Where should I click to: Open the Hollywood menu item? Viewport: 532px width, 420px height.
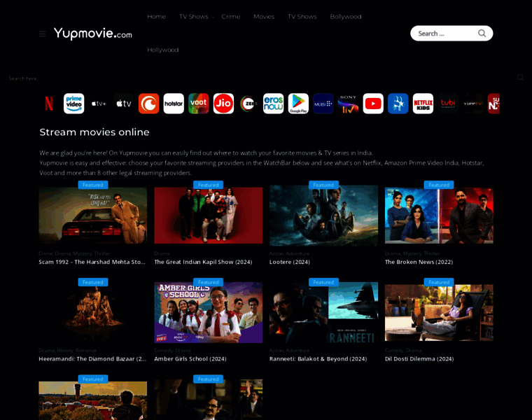click(x=163, y=50)
